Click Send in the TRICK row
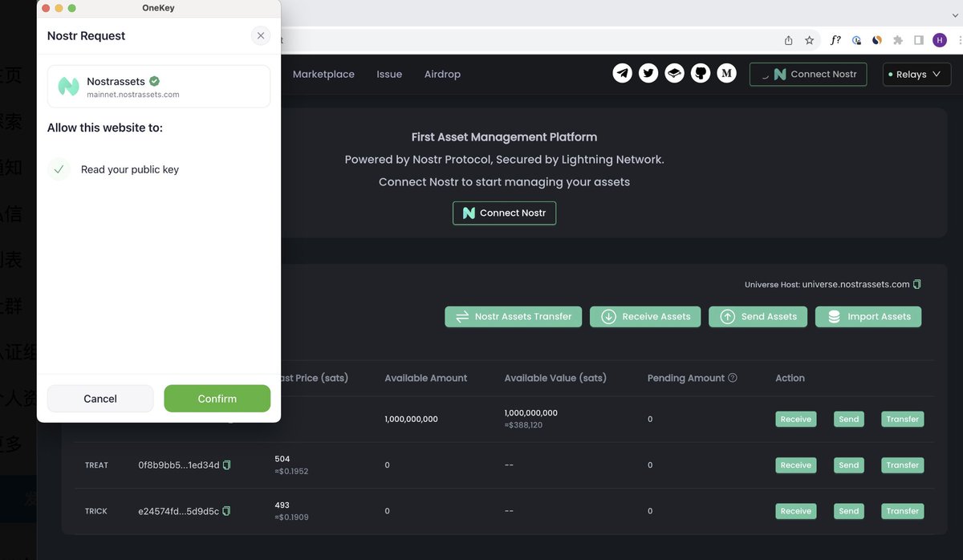 tap(849, 511)
